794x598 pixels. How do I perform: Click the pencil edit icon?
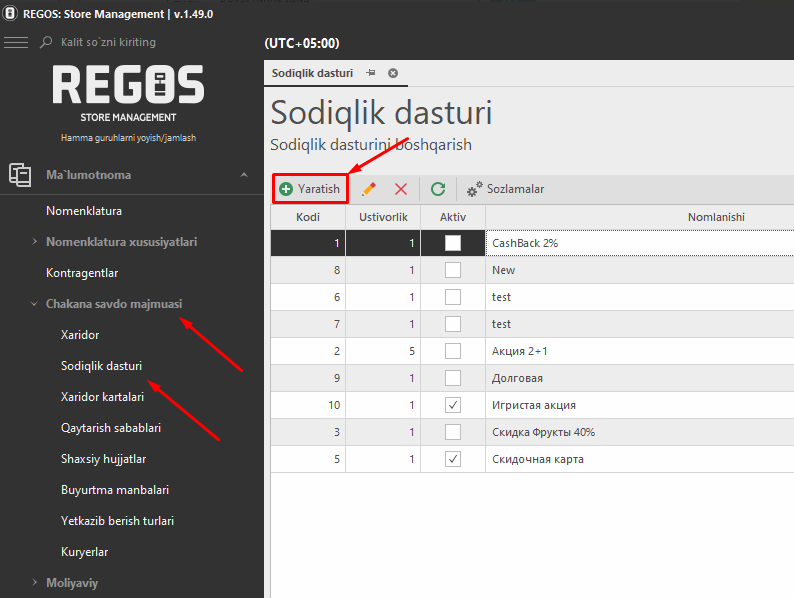coord(369,189)
